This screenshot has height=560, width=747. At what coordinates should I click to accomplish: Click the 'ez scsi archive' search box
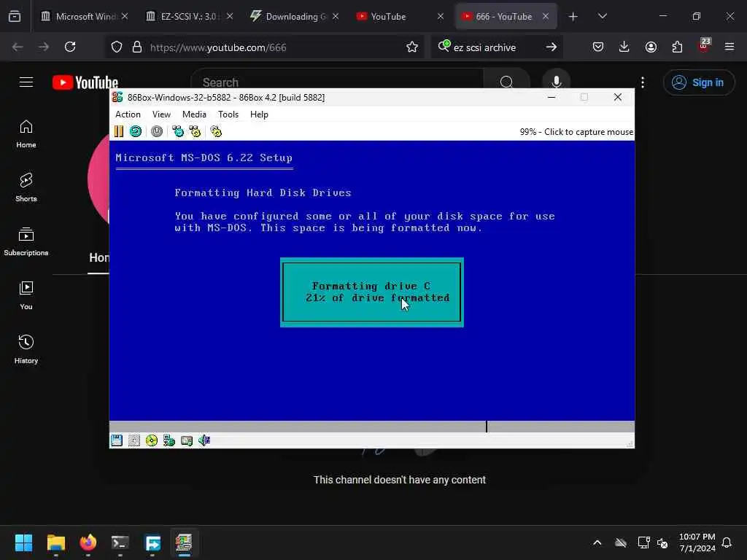[x=495, y=47]
